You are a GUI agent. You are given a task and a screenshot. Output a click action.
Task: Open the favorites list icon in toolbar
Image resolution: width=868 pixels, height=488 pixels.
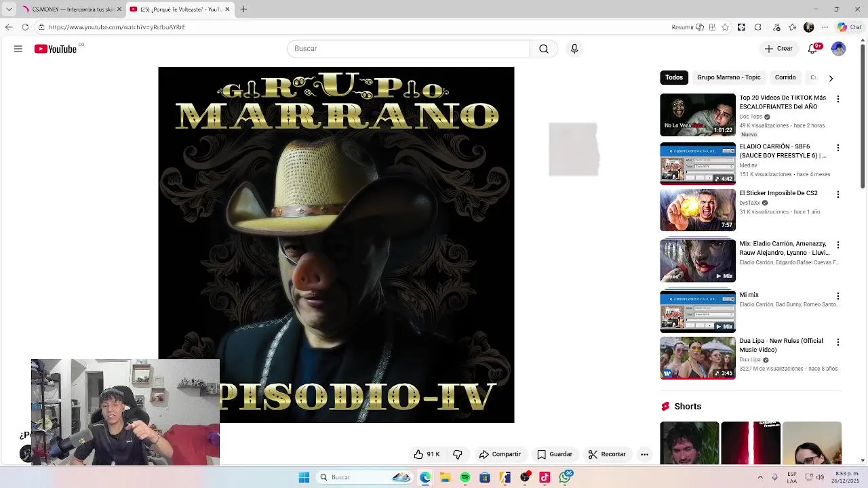point(792,27)
